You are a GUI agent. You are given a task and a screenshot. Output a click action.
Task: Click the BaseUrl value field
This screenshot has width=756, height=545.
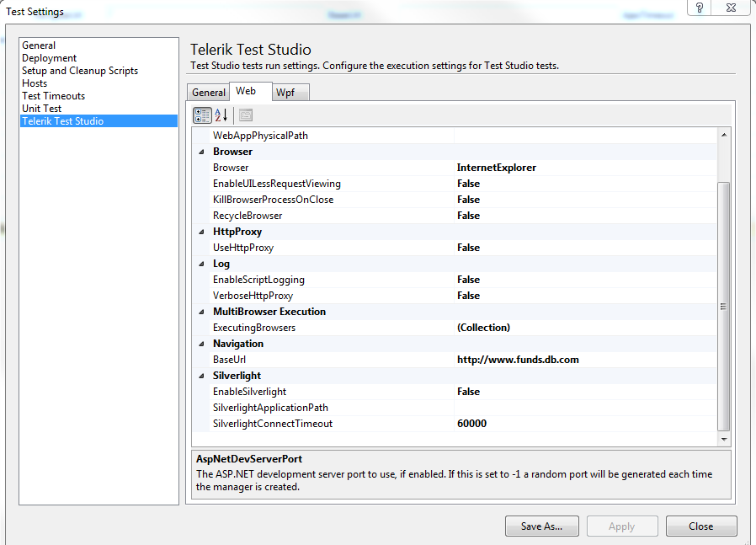585,360
